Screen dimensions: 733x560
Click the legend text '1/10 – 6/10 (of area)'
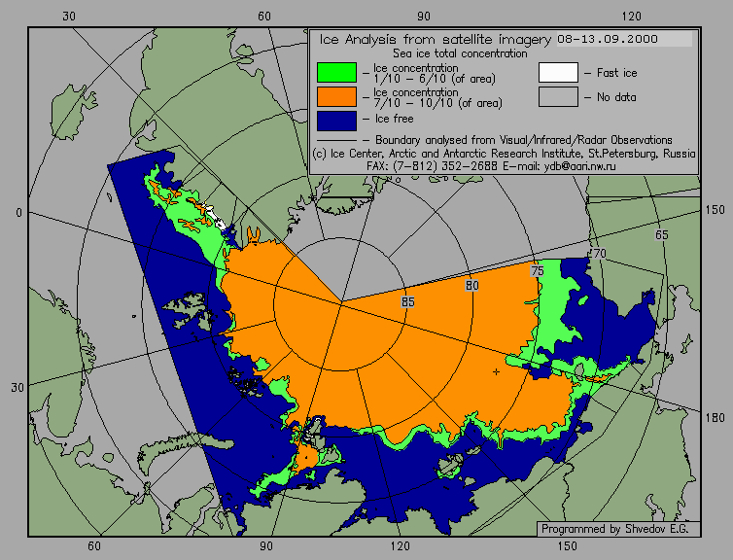(435, 79)
